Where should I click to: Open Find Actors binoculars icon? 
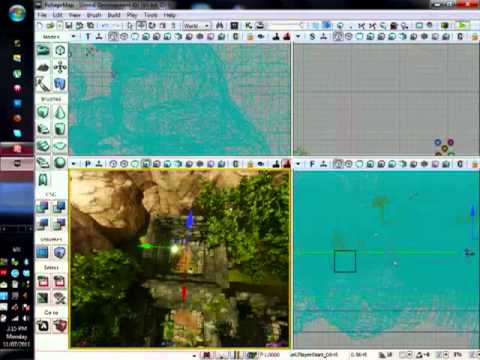(x=220, y=25)
